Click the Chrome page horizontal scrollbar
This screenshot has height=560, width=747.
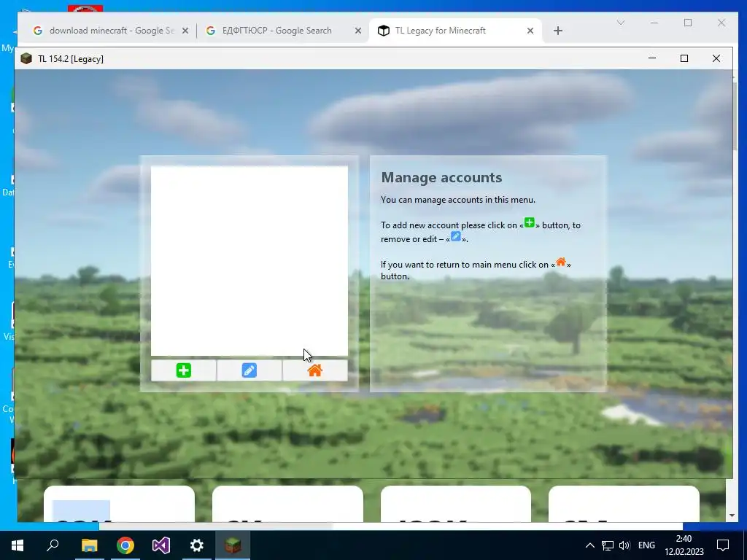pos(216,526)
